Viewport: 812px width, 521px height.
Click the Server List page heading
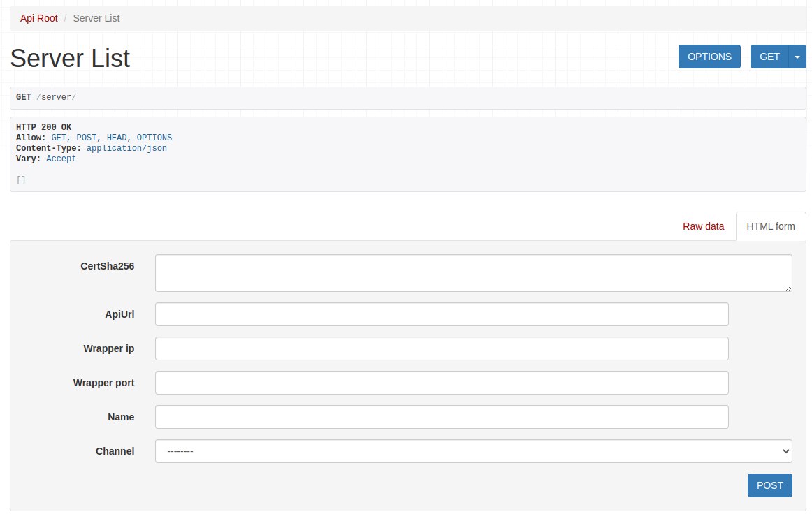70,58
